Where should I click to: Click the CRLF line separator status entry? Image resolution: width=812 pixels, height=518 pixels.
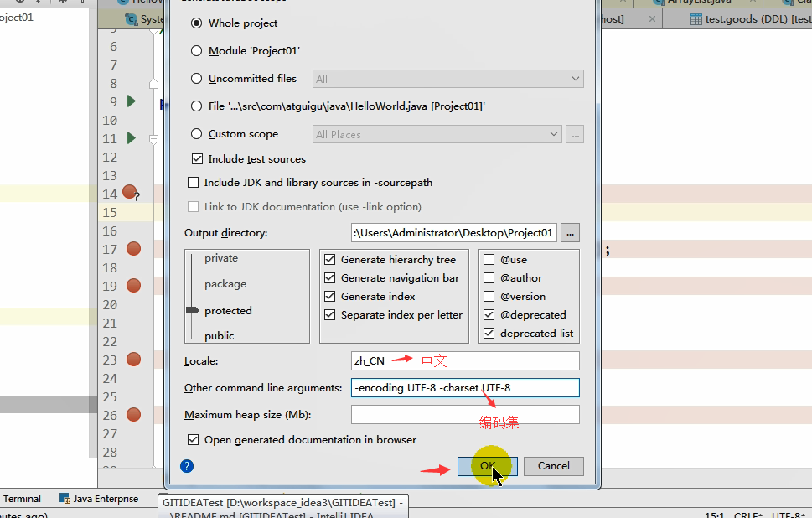click(747, 515)
